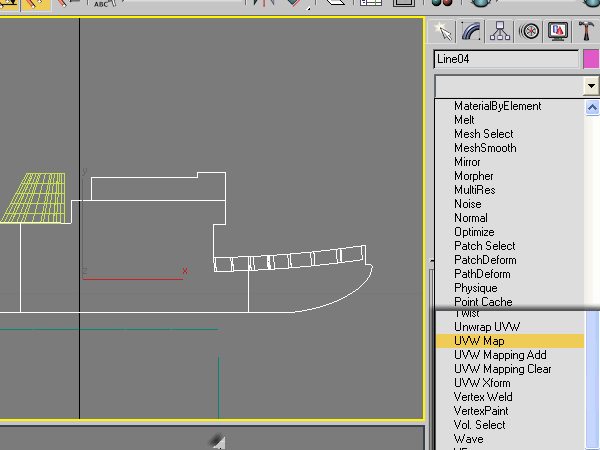
Task: Choose the UVW Xform modifier
Action: coord(482,383)
